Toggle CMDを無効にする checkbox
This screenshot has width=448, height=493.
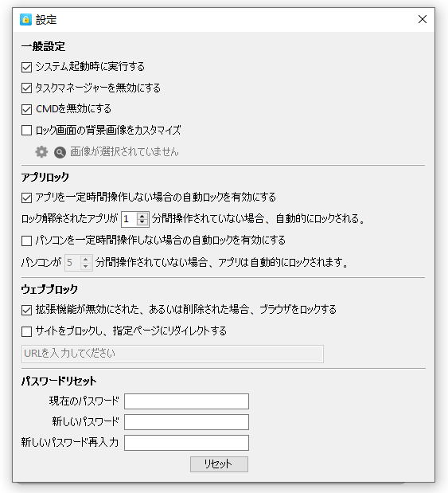27,109
